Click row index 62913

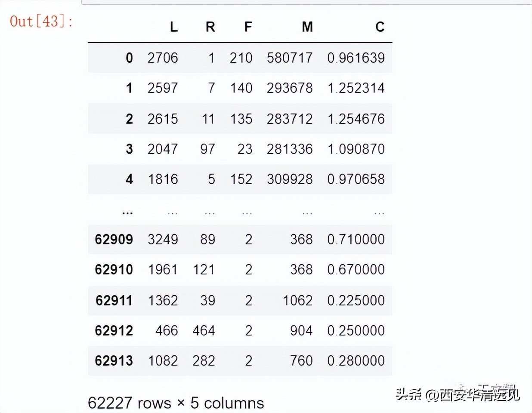pos(113,361)
